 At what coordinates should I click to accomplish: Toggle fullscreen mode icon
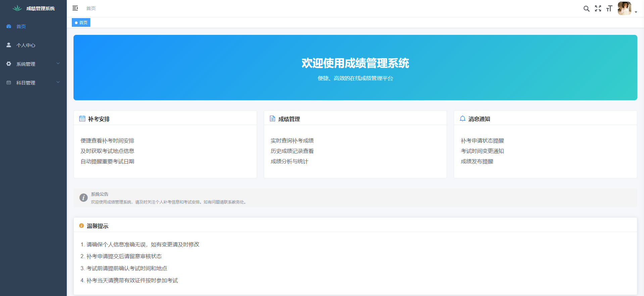pyautogui.click(x=598, y=8)
